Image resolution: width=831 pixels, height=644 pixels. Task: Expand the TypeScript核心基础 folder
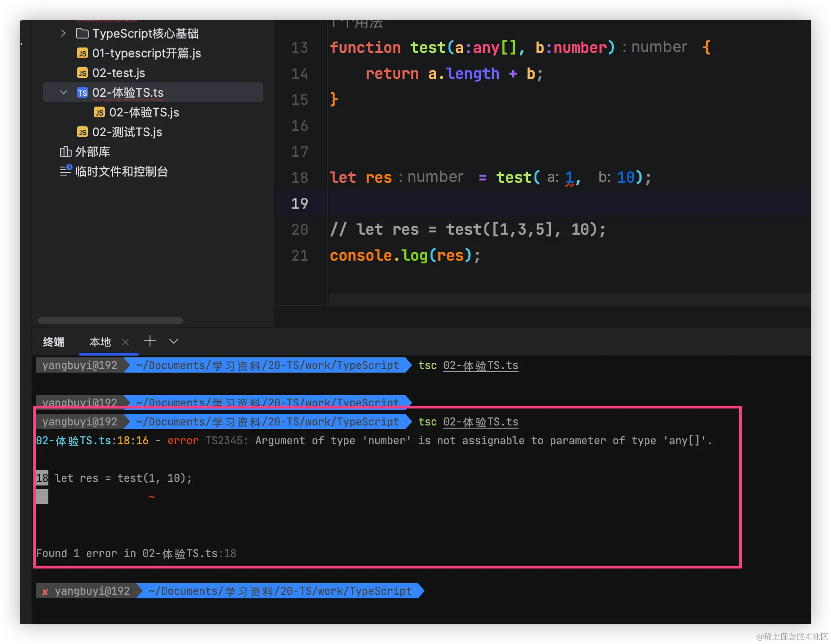[x=63, y=33]
